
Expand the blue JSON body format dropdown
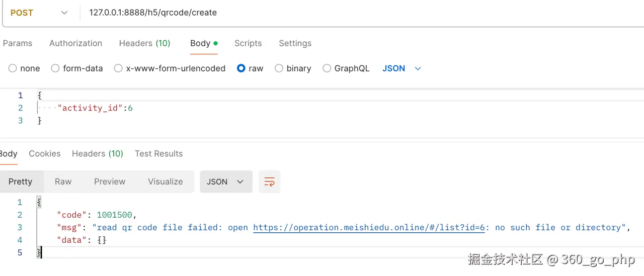pos(401,68)
